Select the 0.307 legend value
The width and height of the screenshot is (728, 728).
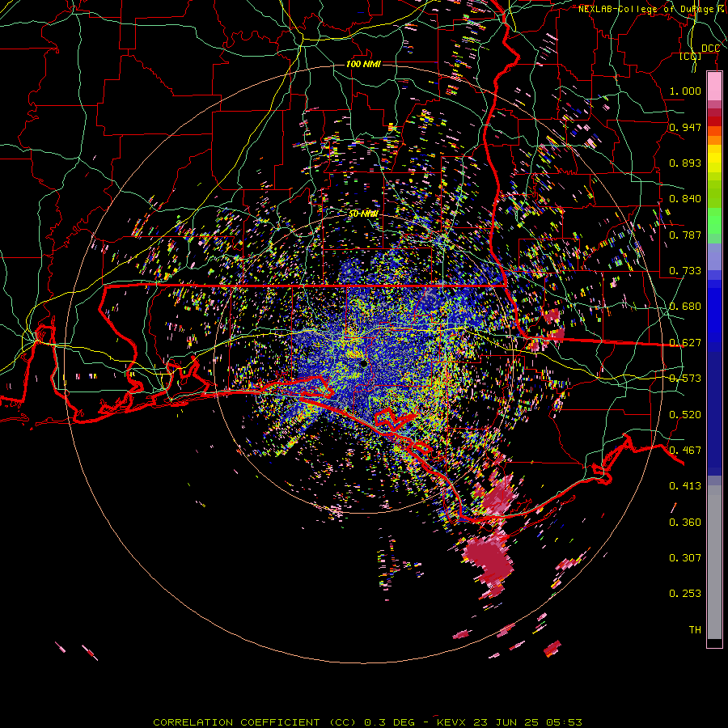click(685, 557)
